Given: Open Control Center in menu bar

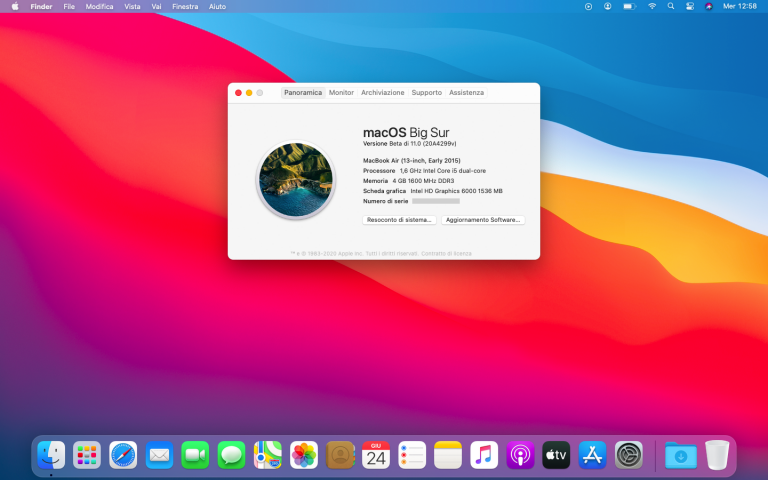Looking at the screenshot, I should tap(690, 6).
